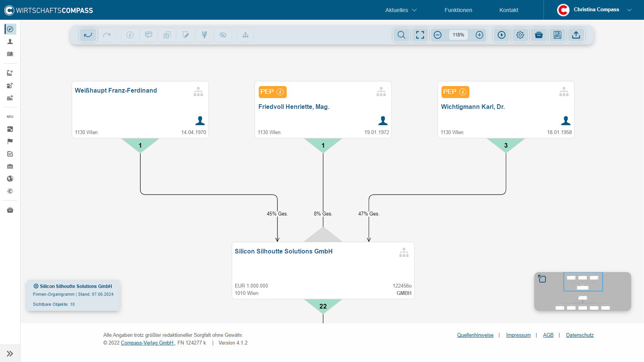Open the Impressum link
Screen dimensions: 644x362
pos(518,335)
